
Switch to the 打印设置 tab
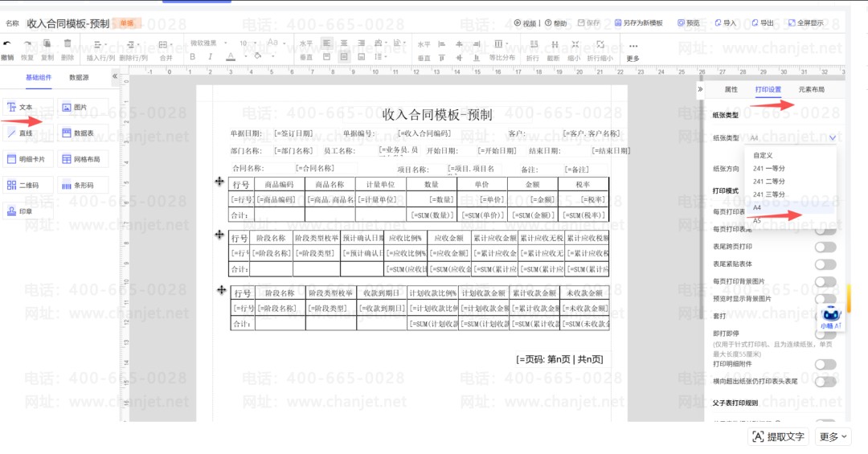[x=768, y=89]
